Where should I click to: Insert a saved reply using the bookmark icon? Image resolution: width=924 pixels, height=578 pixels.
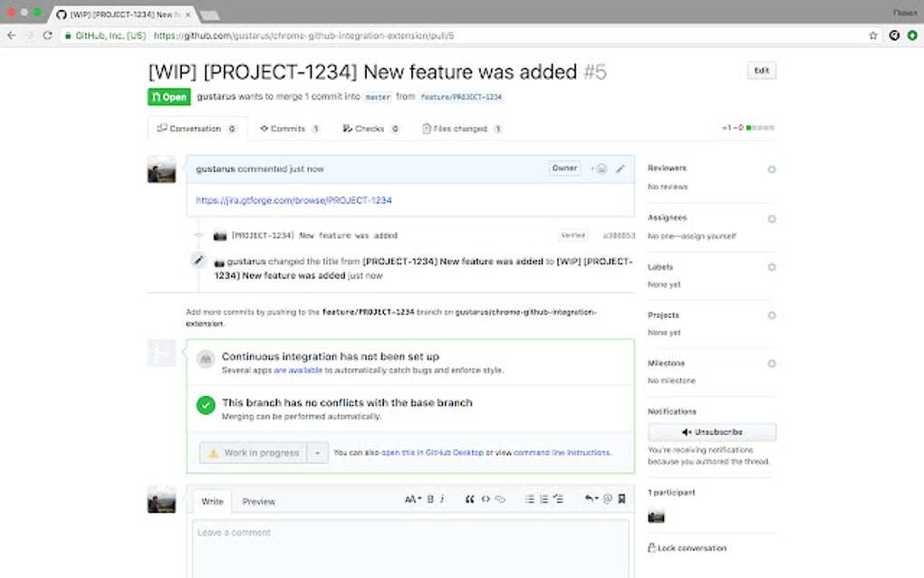[621, 499]
